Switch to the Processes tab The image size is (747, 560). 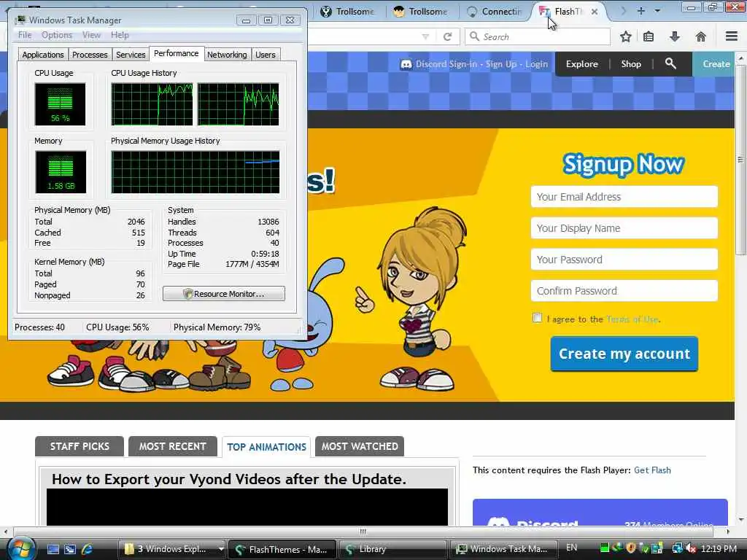pyautogui.click(x=90, y=55)
